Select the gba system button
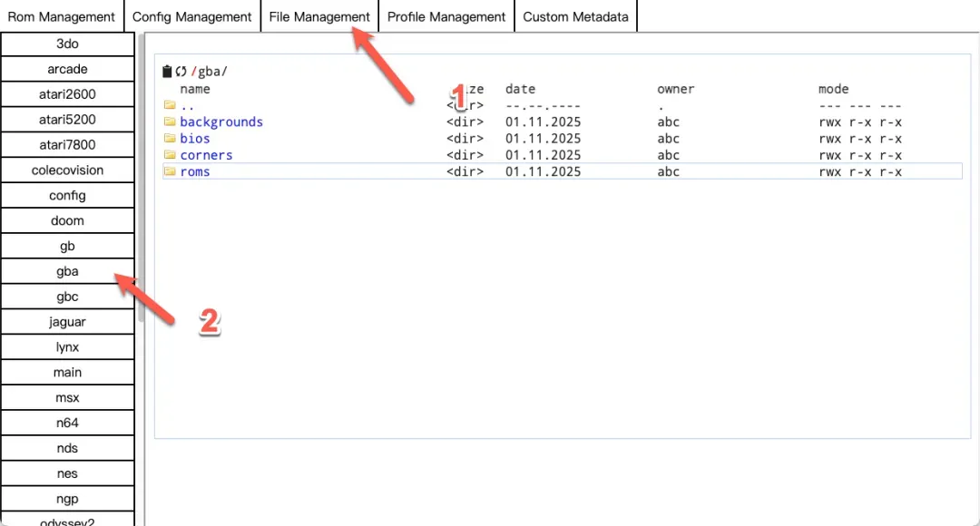 (67, 271)
